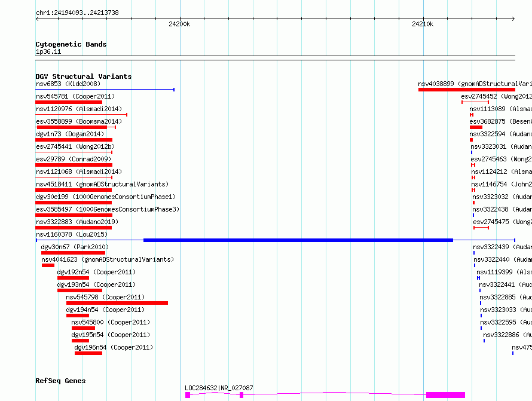Select nsv545781 (Cooper2011) variant label
This screenshot has width=532, height=401.
(x=75, y=96)
